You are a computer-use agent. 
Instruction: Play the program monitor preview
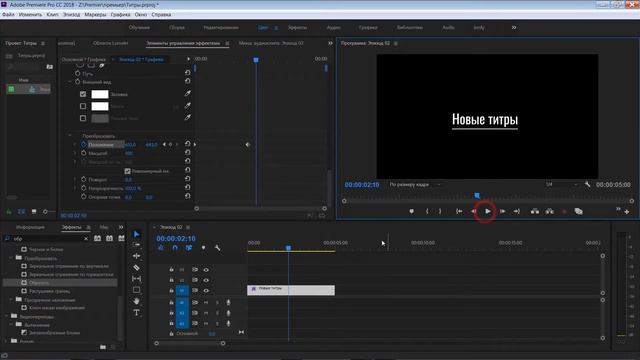pyautogui.click(x=488, y=211)
